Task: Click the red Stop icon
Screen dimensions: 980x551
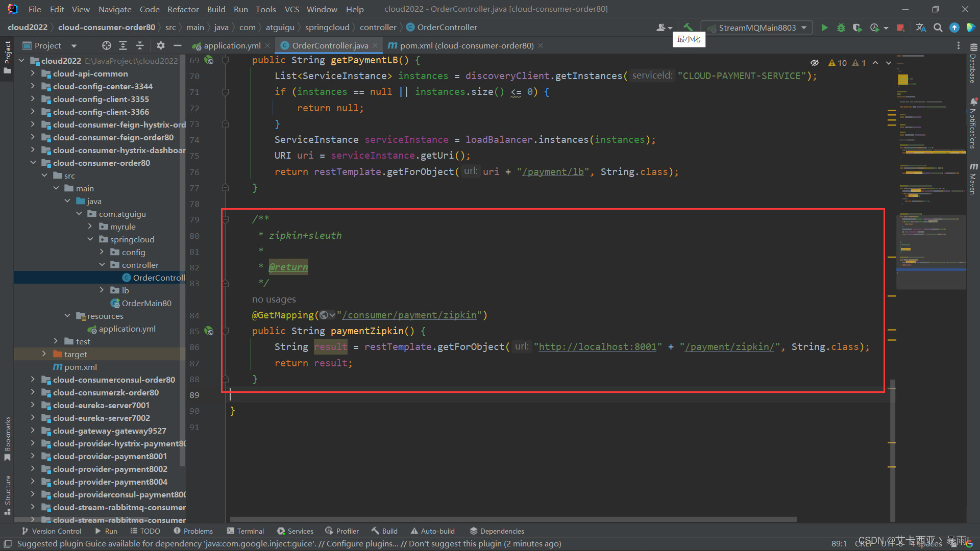Action: click(x=900, y=28)
